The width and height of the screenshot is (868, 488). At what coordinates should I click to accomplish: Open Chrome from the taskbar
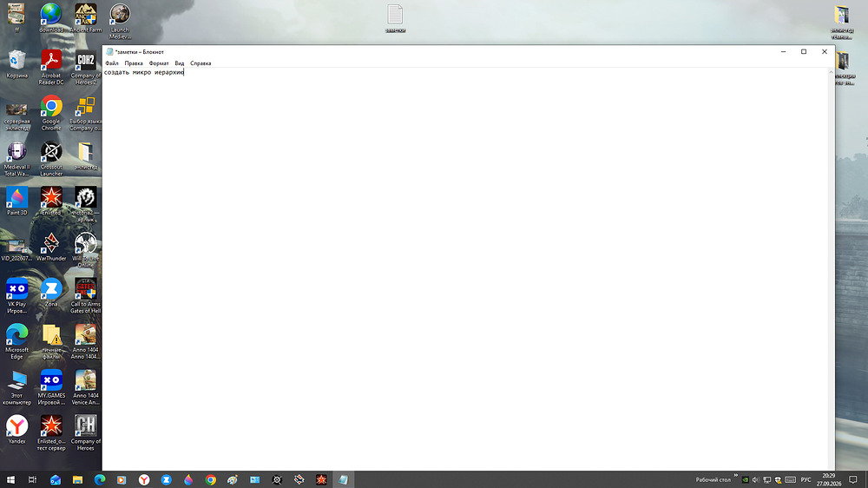[x=210, y=479]
